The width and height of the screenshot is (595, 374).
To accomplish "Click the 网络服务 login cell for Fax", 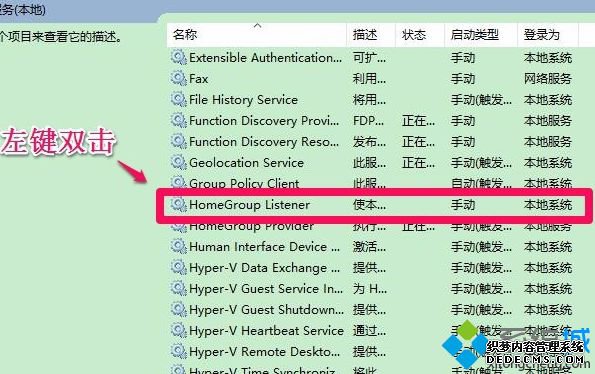I will [x=548, y=79].
